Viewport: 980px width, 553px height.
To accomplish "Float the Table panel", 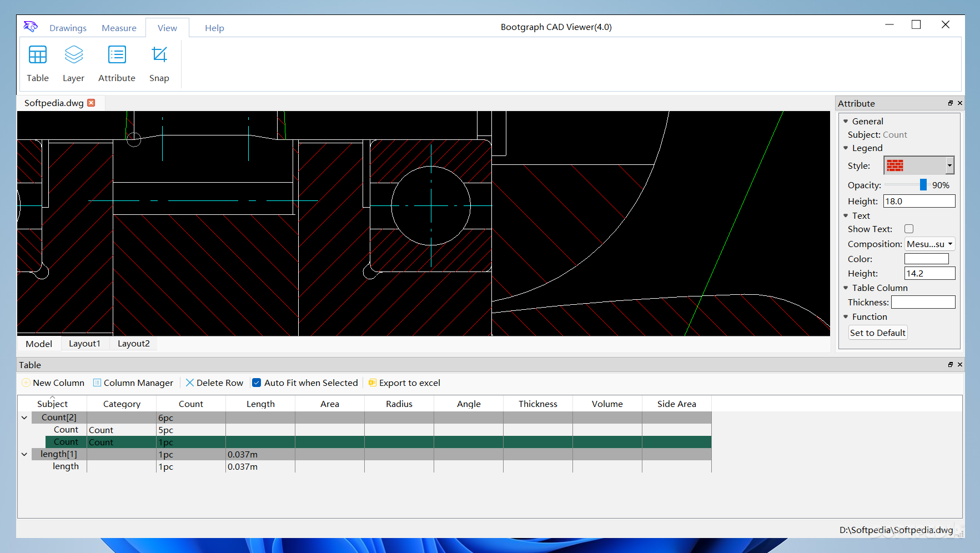I will pos(950,365).
